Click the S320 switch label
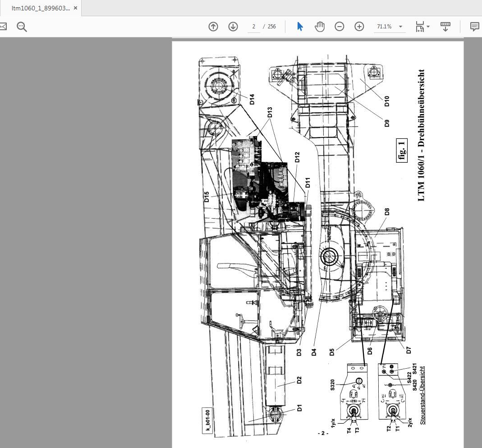 tap(332, 385)
